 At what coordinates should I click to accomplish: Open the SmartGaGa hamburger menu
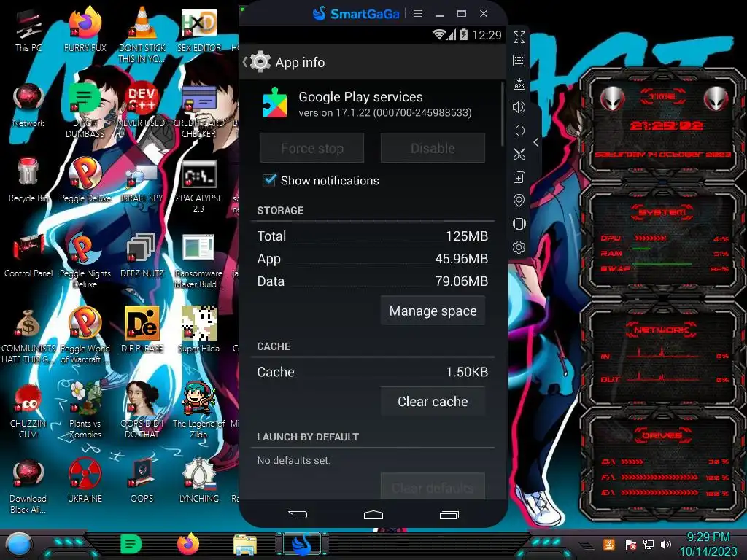(418, 13)
